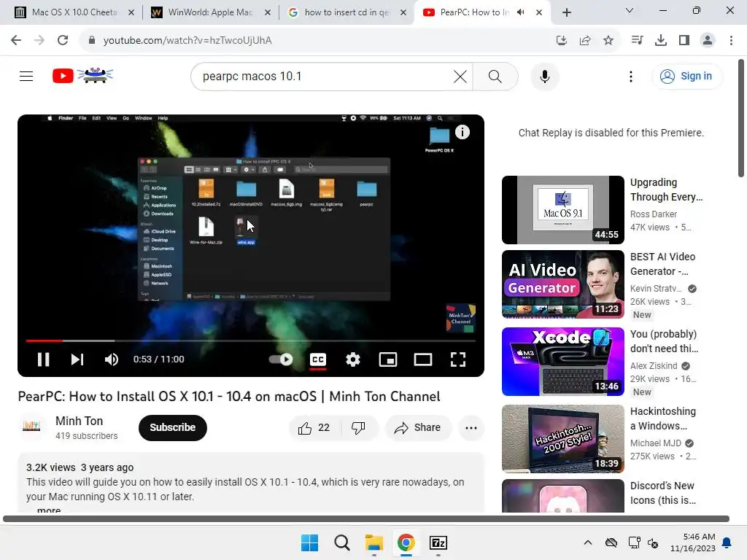Go back in browser history

(x=16, y=41)
